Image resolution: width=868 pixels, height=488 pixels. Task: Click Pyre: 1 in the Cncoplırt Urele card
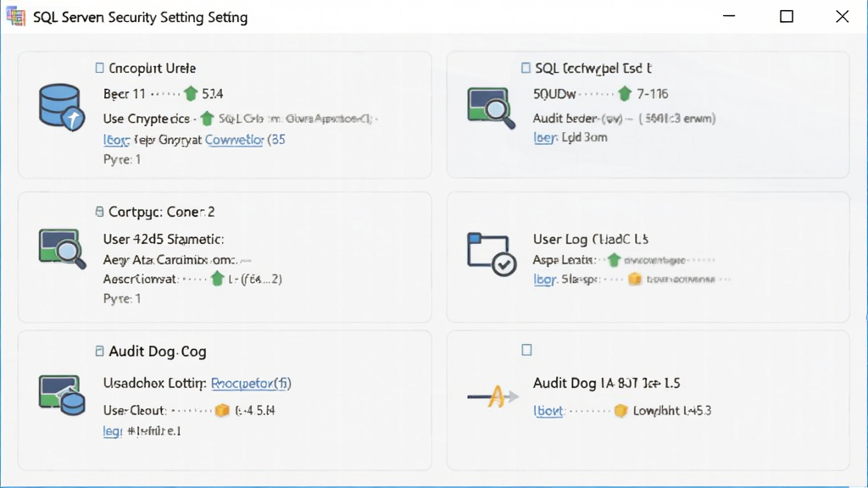pyautogui.click(x=122, y=159)
